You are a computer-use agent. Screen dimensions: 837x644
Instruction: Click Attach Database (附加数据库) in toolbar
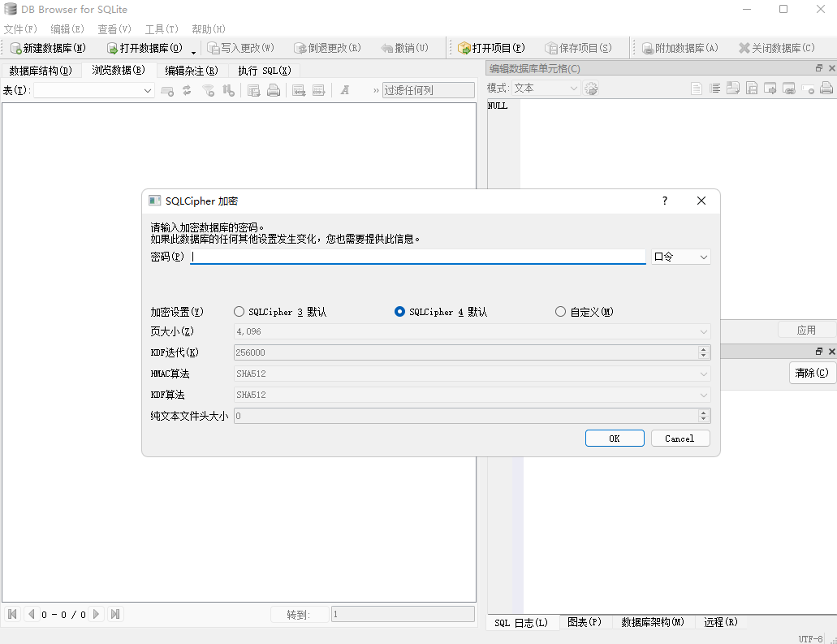pyautogui.click(x=680, y=48)
